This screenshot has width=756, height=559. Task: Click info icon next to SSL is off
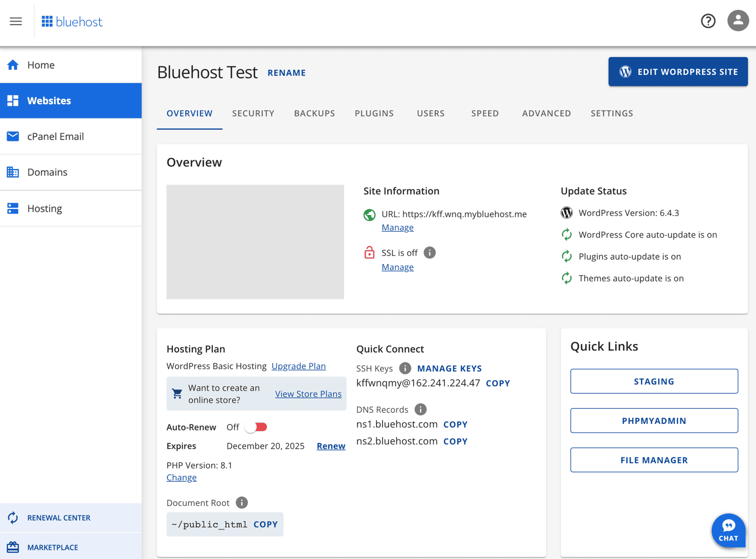429,253
